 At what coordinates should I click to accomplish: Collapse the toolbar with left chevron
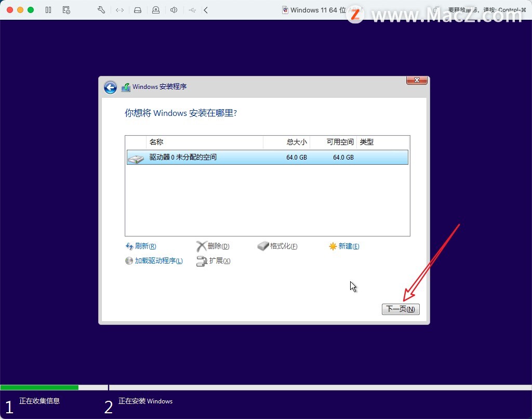[206, 10]
